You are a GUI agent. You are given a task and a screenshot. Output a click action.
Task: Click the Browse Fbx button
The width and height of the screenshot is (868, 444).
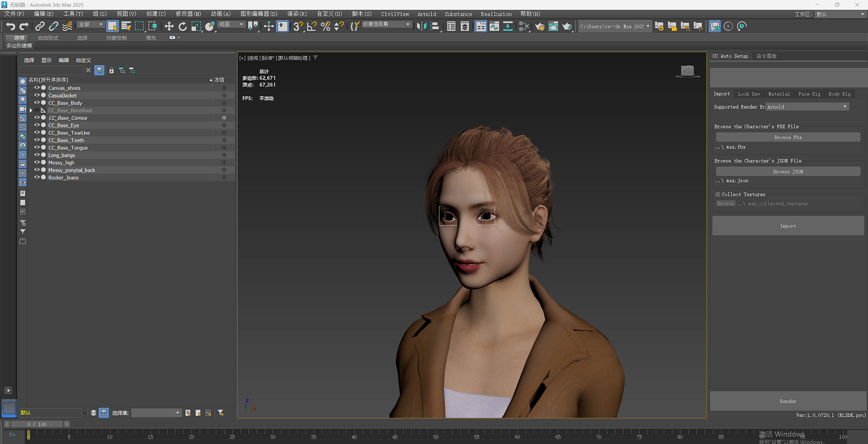(788, 137)
